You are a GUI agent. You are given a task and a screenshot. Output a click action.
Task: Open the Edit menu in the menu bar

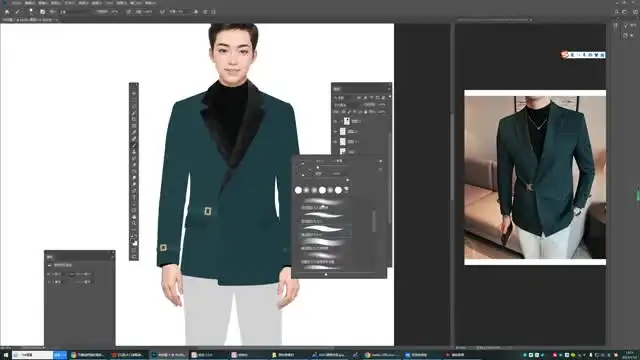29,3
